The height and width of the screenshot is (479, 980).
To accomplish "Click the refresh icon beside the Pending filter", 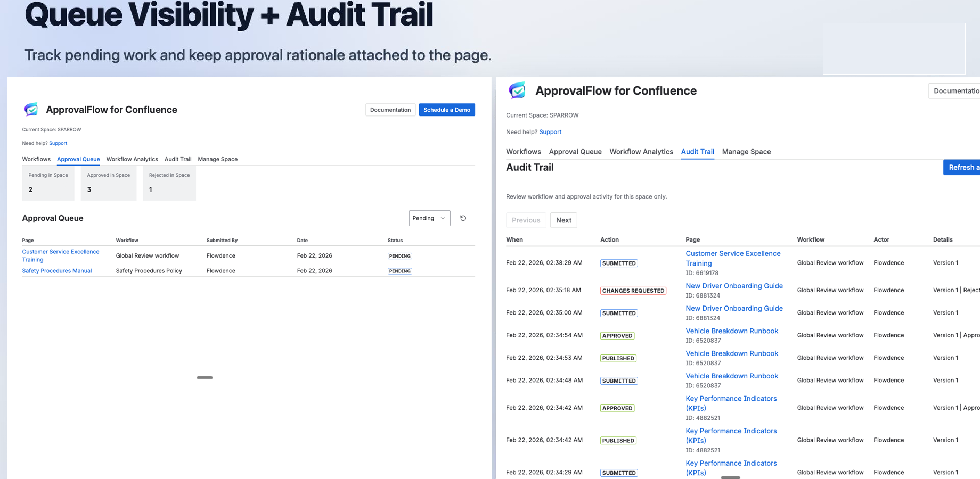I will point(462,218).
